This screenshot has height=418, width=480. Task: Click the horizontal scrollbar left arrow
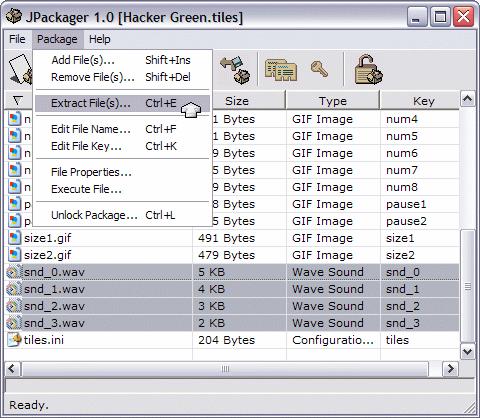pyautogui.click(x=12, y=369)
